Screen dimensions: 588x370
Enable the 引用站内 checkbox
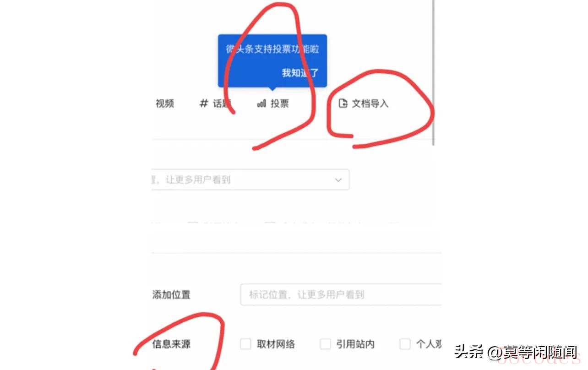click(x=325, y=344)
